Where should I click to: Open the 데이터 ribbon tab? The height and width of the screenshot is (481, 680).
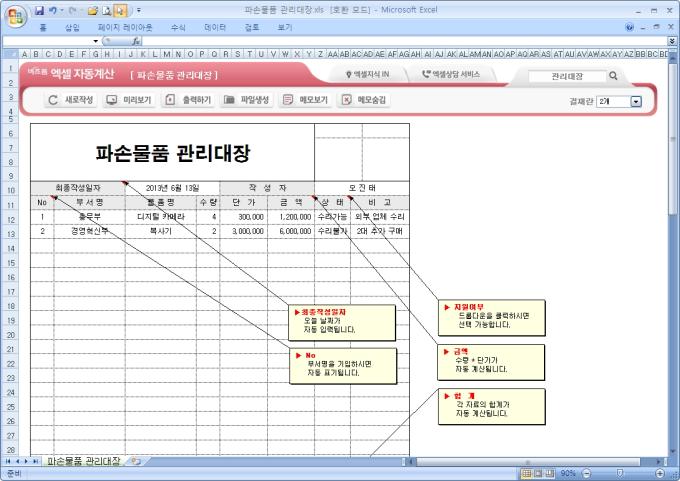tap(215, 28)
